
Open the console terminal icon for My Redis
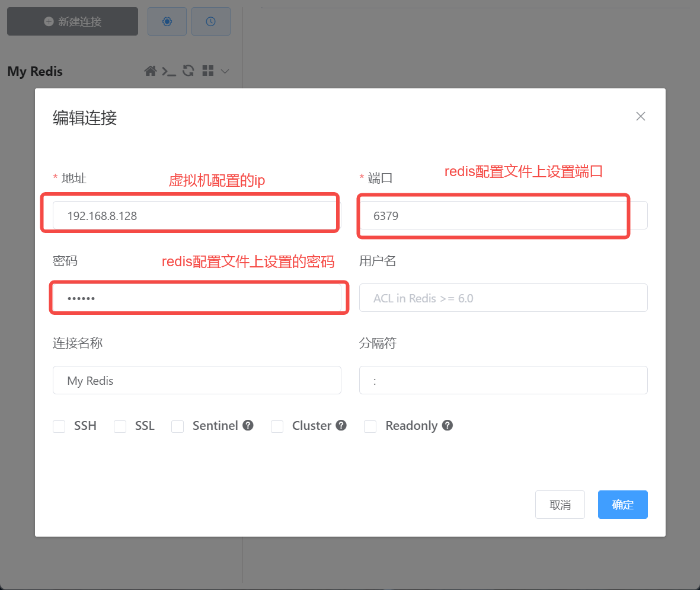tap(169, 71)
